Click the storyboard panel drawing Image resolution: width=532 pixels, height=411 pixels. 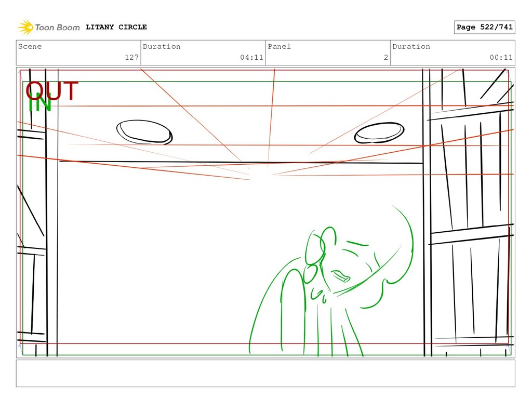tap(265, 213)
